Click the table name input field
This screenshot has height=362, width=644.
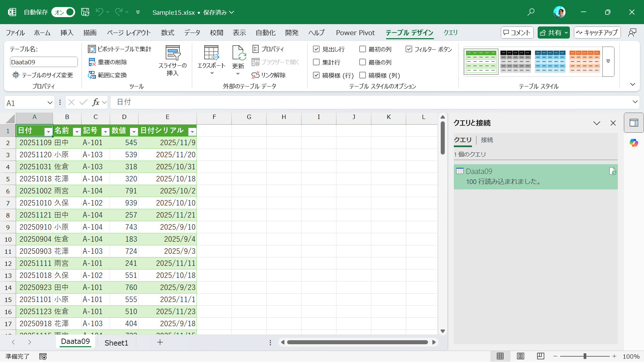pyautogui.click(x=44, y=62)
